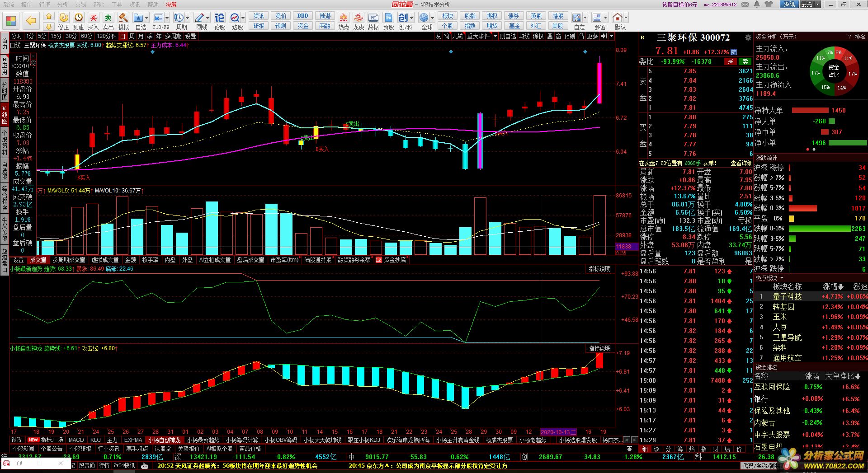Screen dimensions: 868x473
Task: Click the 两融 button
Action: click(325, 26)
